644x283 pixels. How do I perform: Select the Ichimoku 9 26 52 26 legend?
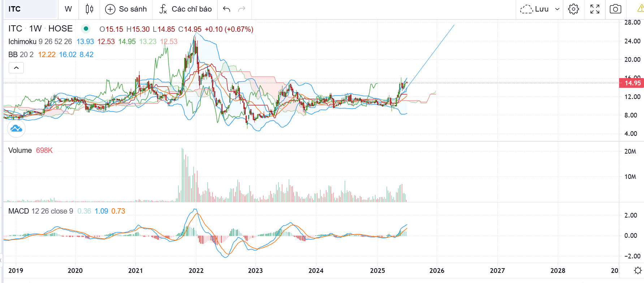tap(40, 42)
